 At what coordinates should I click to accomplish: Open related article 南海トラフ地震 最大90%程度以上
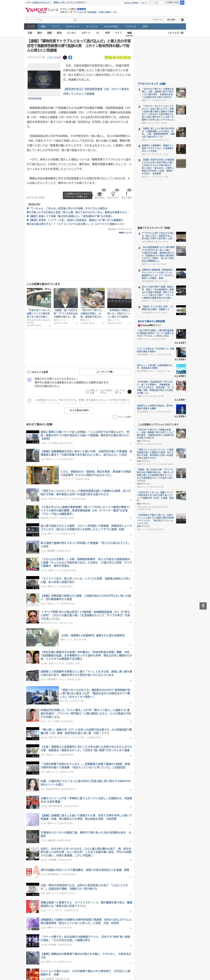pos(69,216)
